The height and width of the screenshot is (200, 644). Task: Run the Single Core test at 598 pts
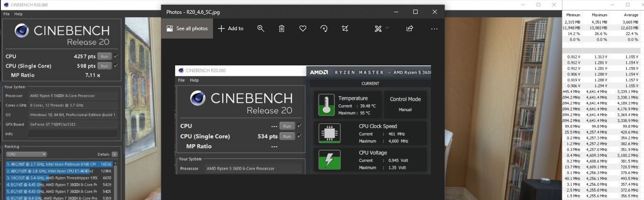(105, 66)
